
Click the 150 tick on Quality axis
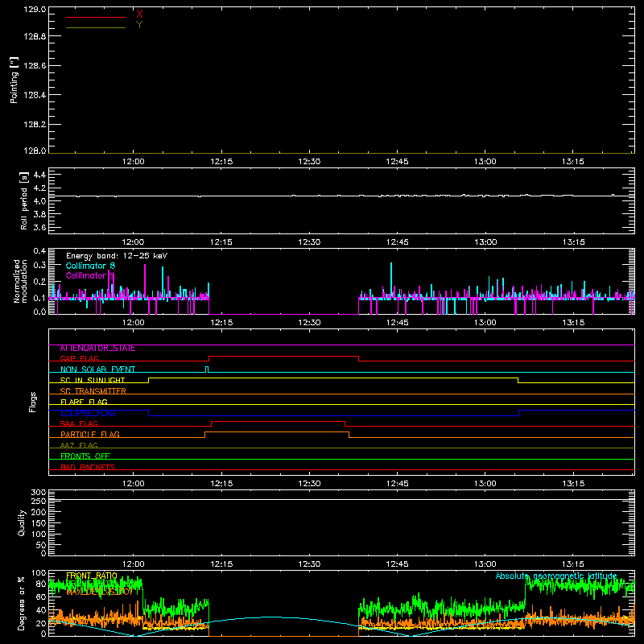[x=39, y=523]
